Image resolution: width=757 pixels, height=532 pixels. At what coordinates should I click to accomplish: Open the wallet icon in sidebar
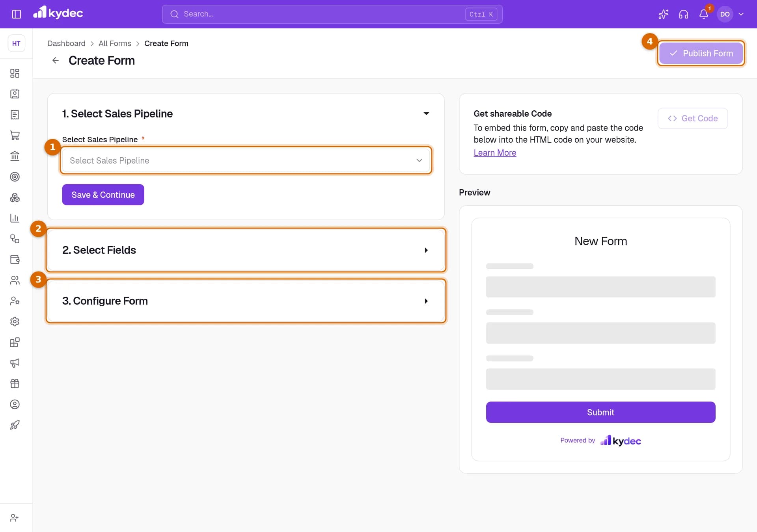coord(15,259)
